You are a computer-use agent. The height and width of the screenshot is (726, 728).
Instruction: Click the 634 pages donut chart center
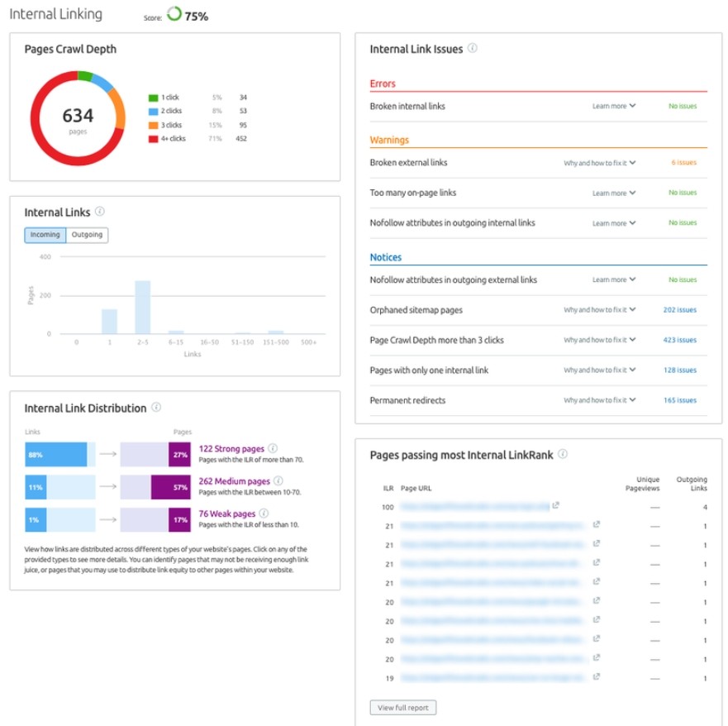[78, 118]
